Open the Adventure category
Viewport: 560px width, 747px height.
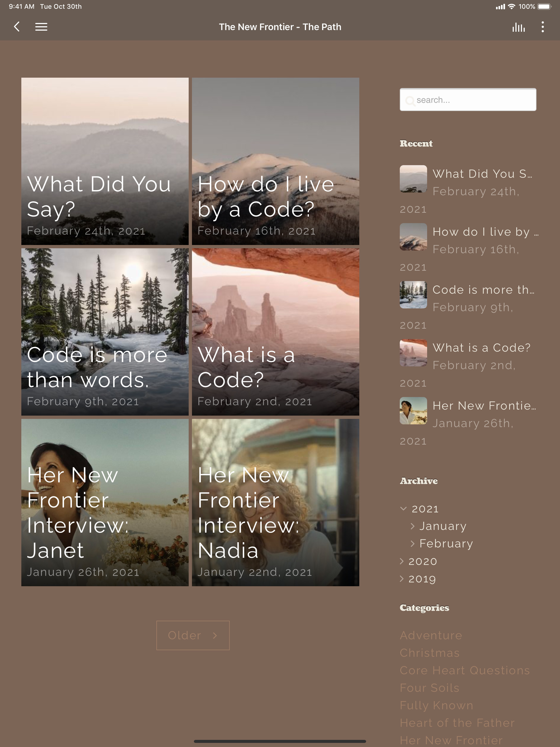tap(431, 635)
